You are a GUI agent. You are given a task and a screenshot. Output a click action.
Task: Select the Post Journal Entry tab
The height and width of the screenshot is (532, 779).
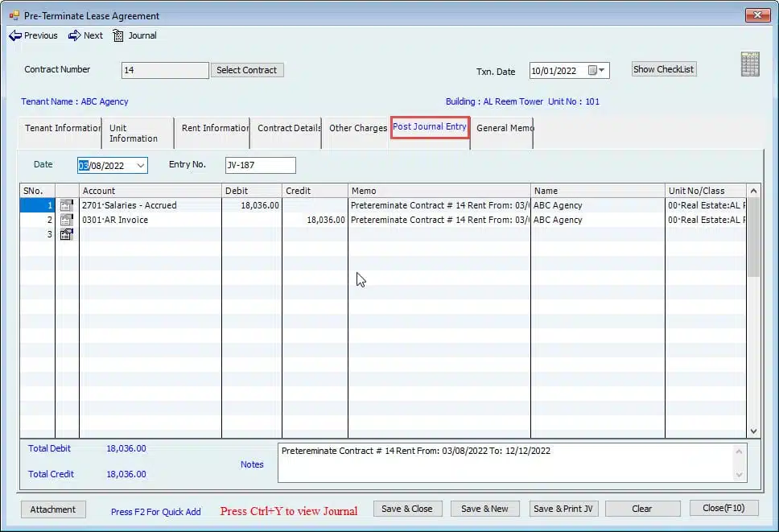430,127
